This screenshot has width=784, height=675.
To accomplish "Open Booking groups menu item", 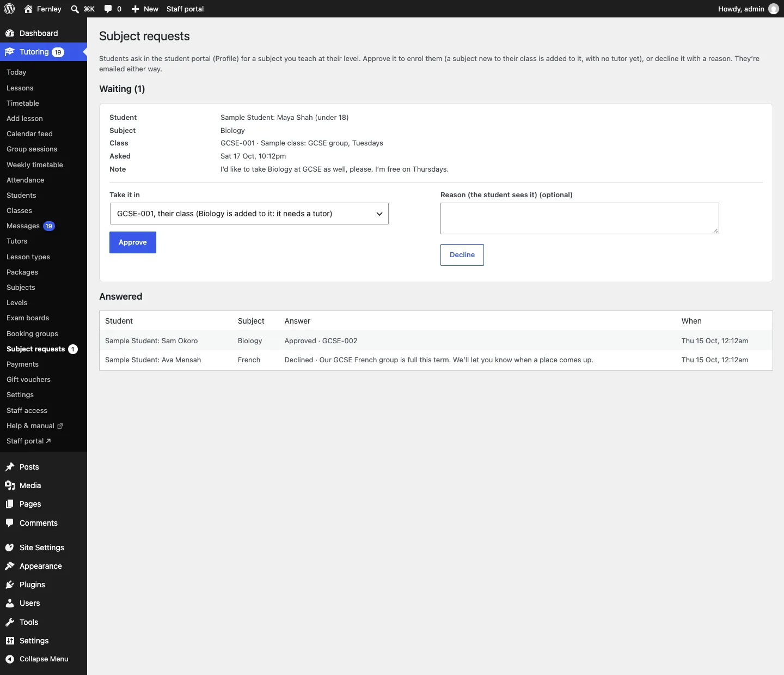I will 32,333.
